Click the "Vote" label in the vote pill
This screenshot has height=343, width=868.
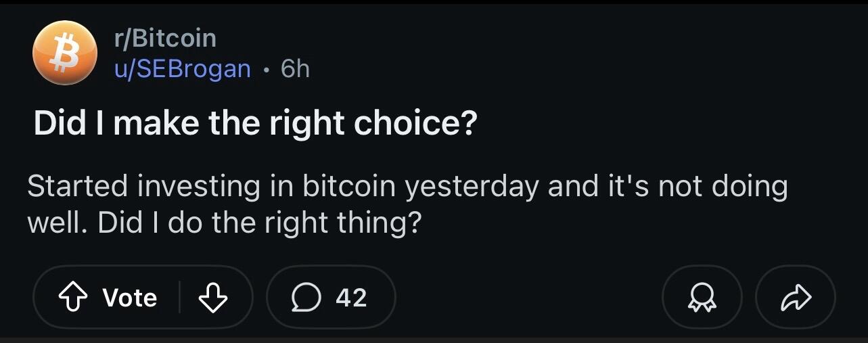coord(130,298)
